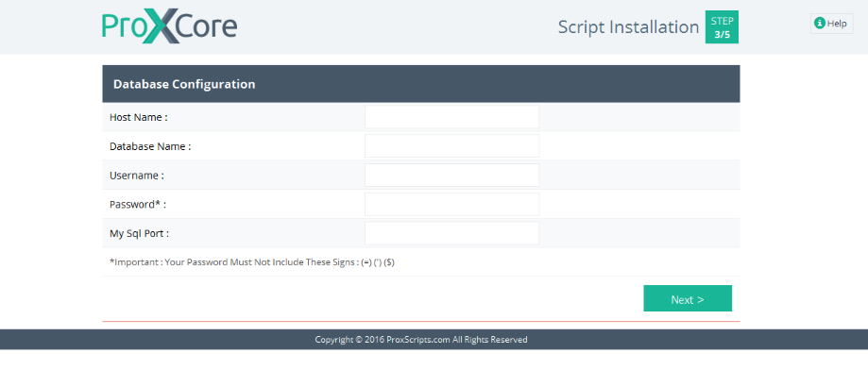The height and width of the screenshot is (370, 868).
Task: Click the 'Database Configuration' header text
Action: (184, 85)
